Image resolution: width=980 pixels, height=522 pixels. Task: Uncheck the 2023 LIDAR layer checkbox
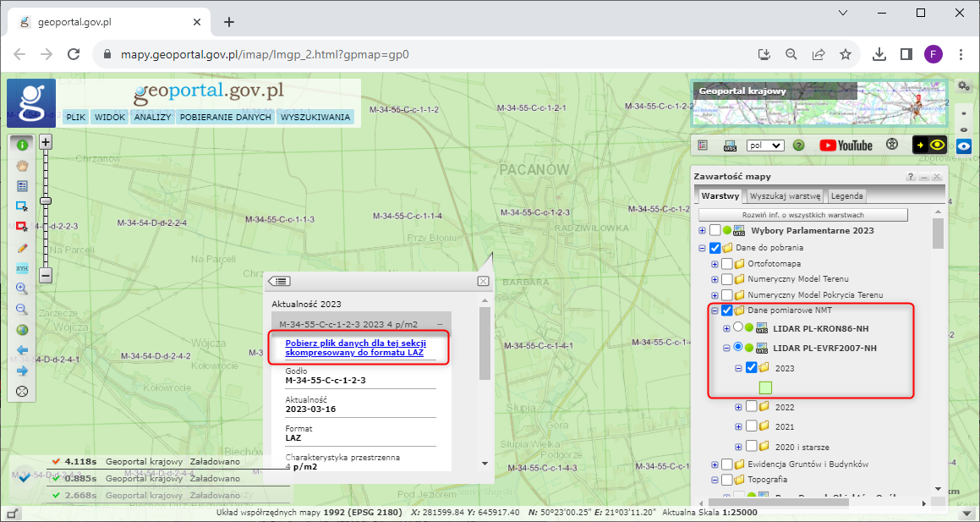(x=751, y=368)
